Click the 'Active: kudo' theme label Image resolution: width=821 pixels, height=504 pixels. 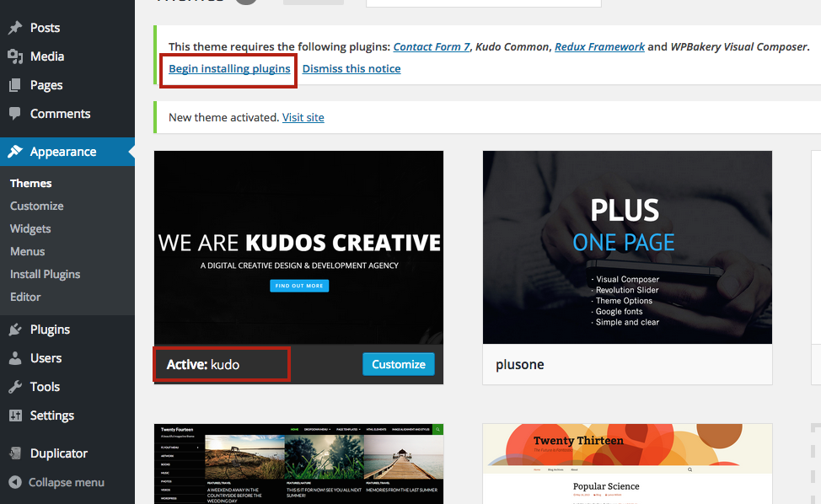[x=203, y=365]
